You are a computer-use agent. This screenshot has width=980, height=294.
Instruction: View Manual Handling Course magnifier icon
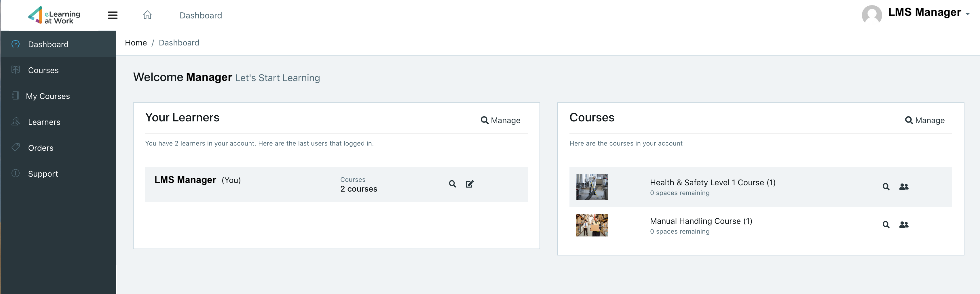click(x=886, y=225)
